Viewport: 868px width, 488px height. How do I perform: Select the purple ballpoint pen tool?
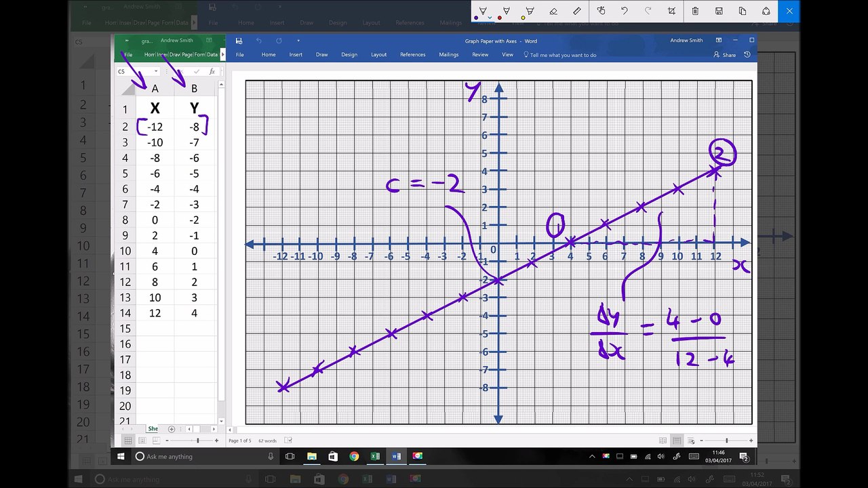pyautogui.click(x=483, y=11)
